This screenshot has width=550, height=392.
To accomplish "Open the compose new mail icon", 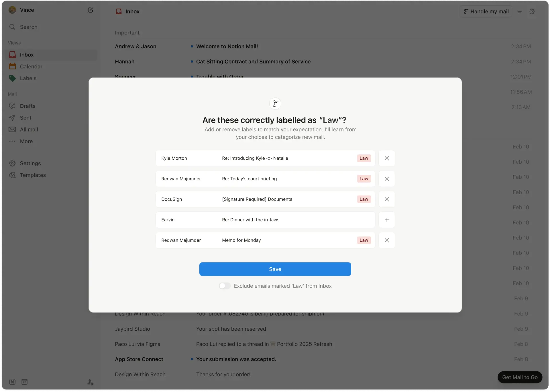I will tap(91, 9).
